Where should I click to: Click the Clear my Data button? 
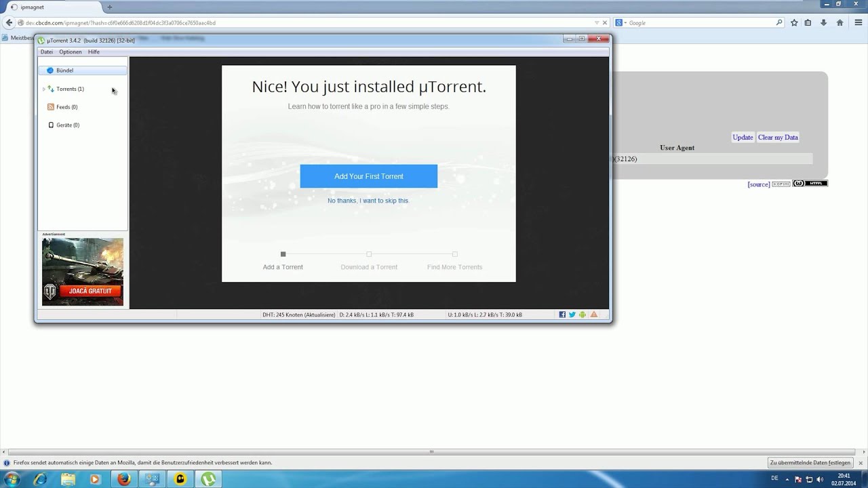(x=778, y=137)
